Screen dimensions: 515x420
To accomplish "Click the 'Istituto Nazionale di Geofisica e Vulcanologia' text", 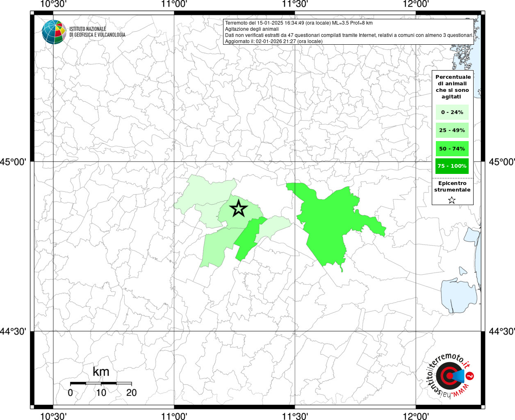I will 97,32.
